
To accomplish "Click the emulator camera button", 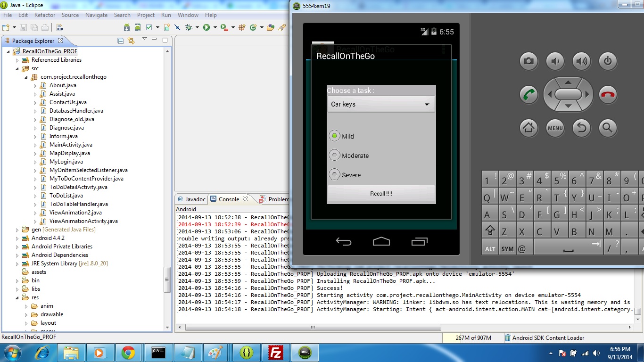I will 529,61.
